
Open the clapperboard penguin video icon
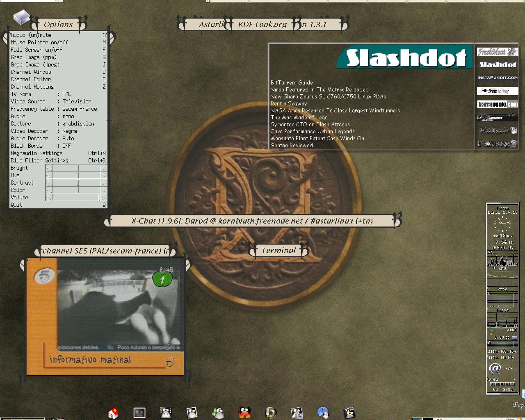tap(349, 413)
